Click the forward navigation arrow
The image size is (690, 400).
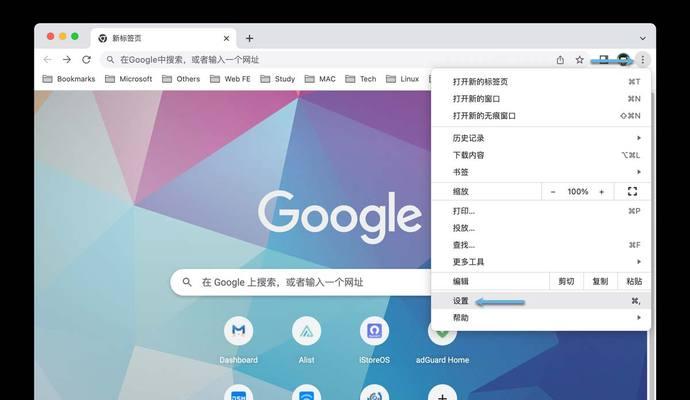(x=67, y=59)
